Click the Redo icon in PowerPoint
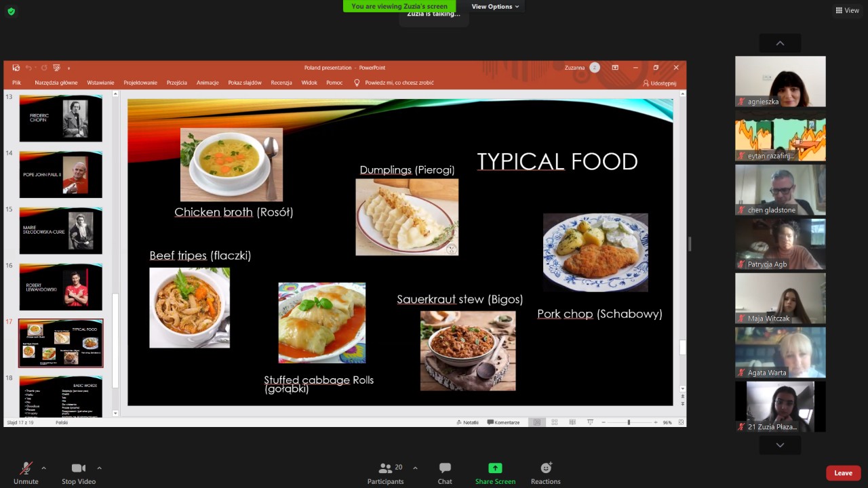The height and width of the screenshot is (488, 868). [x=44, y=68]
